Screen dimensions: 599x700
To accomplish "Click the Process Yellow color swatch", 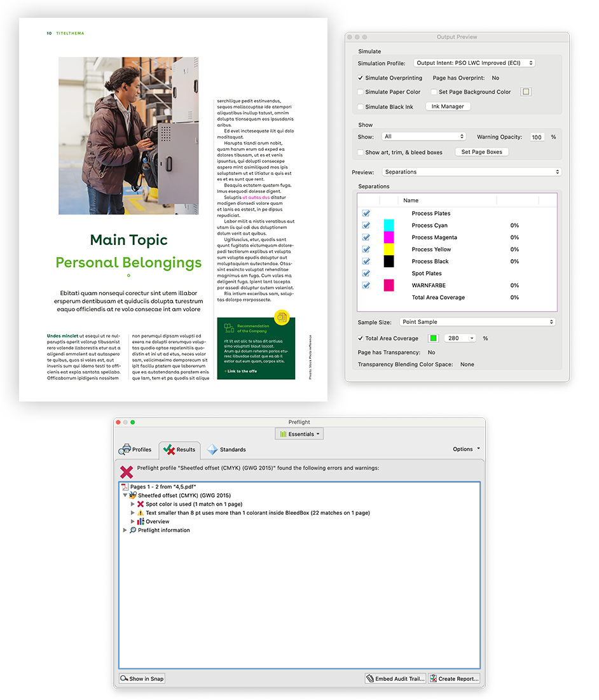I will tap(389, 249).
